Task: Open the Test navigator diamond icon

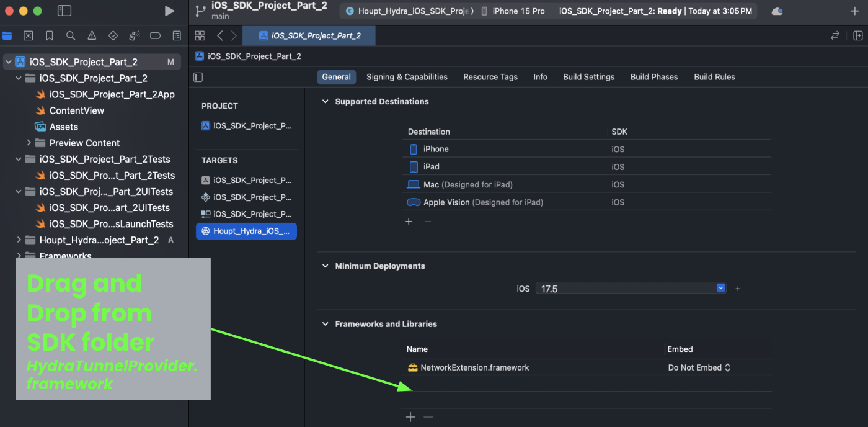Action: coord(113,35)
